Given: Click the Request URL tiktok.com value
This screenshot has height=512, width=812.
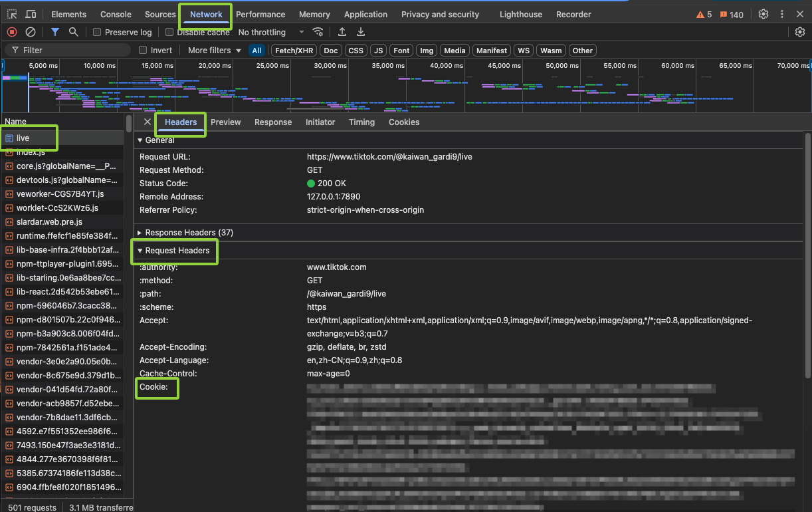Looking at the screenshot, I should coord(389,157).
